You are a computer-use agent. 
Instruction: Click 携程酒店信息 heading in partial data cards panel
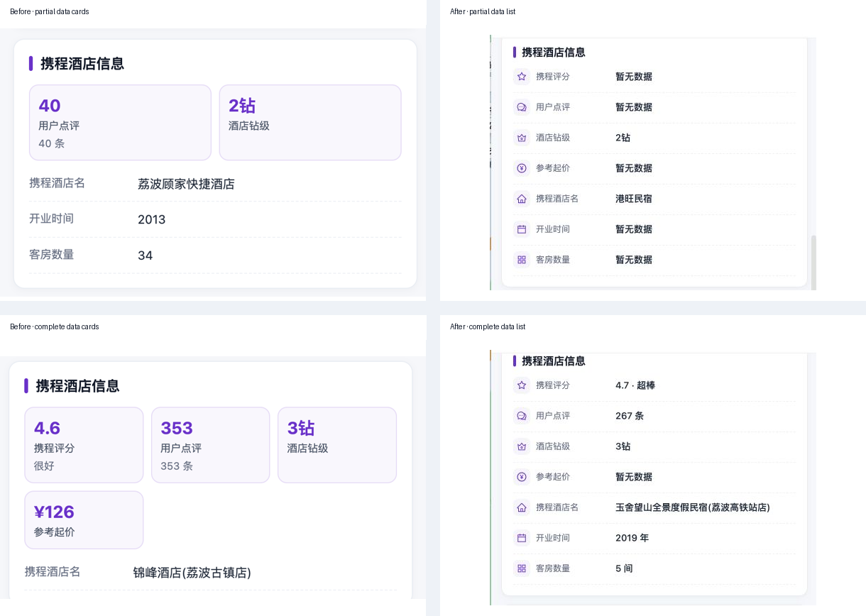[82, 64]
